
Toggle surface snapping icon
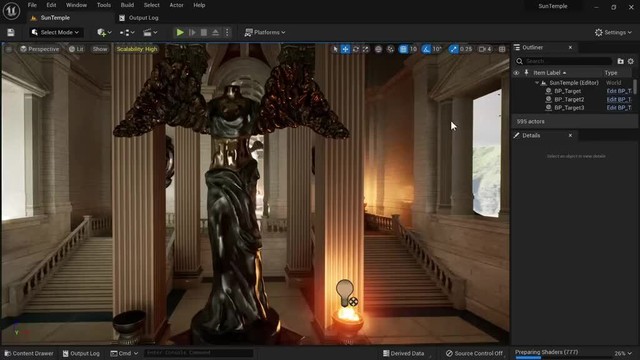click(x=390, y=49)
